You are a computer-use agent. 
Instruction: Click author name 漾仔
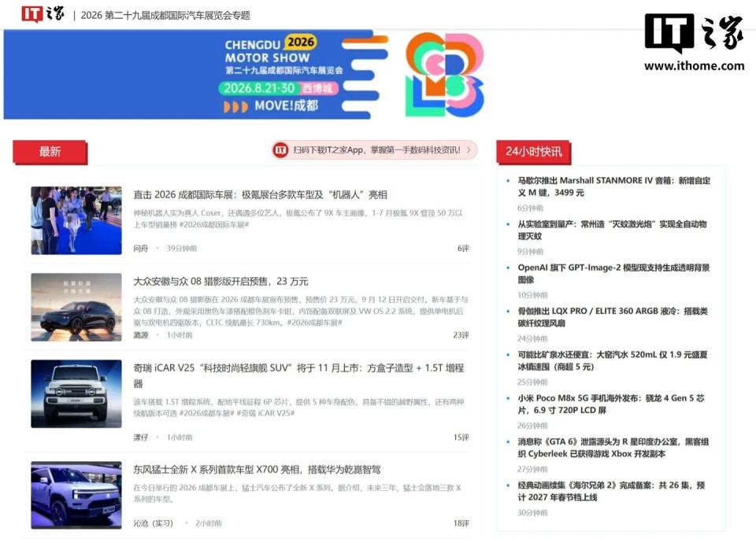tap(141, 437)
